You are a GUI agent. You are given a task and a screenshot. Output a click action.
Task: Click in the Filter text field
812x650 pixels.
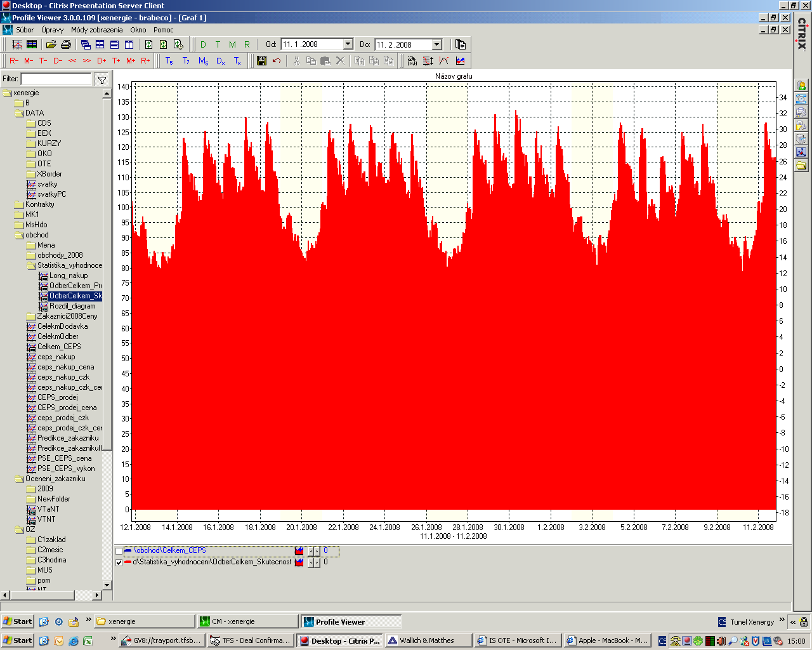pos(56,79)
